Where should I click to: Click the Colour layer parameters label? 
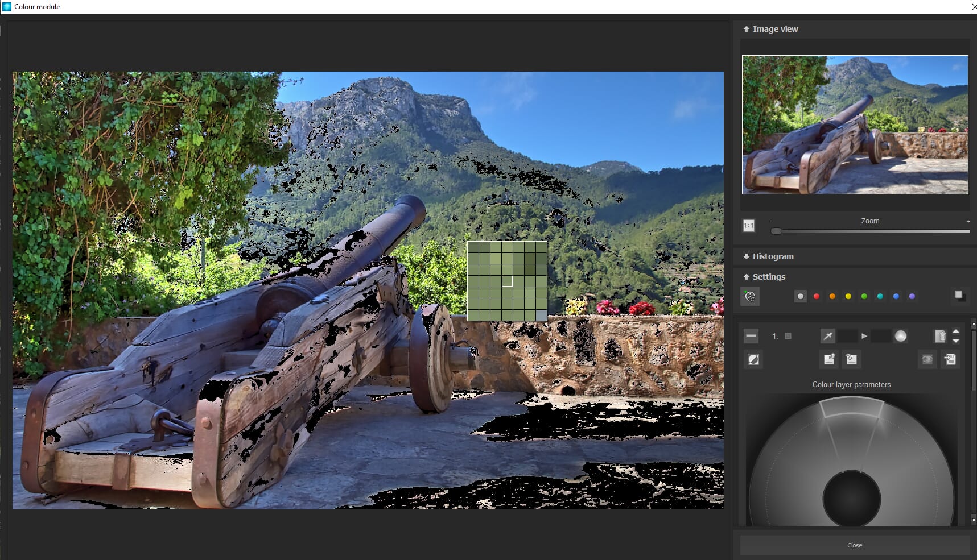click(x=851, y=385)
